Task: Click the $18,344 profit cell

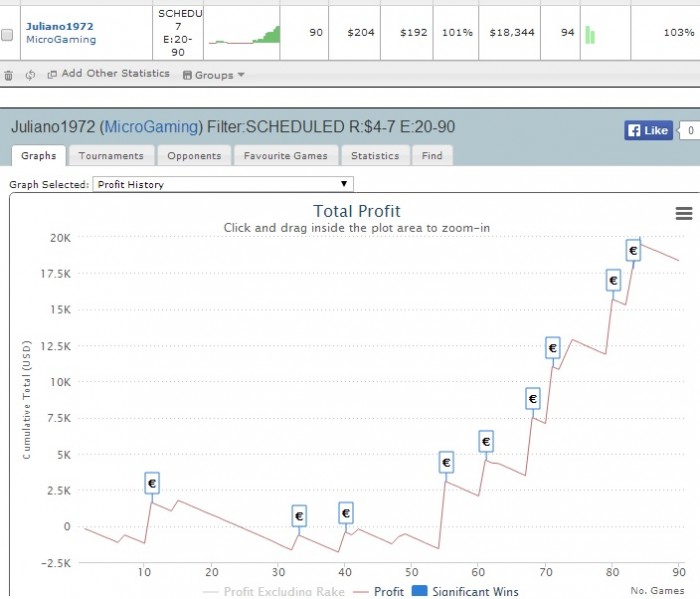Action: click(512, 33)
